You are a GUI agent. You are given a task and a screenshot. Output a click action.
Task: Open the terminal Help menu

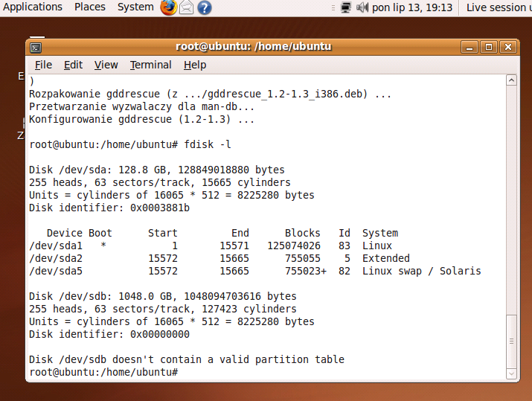point(195,65)
